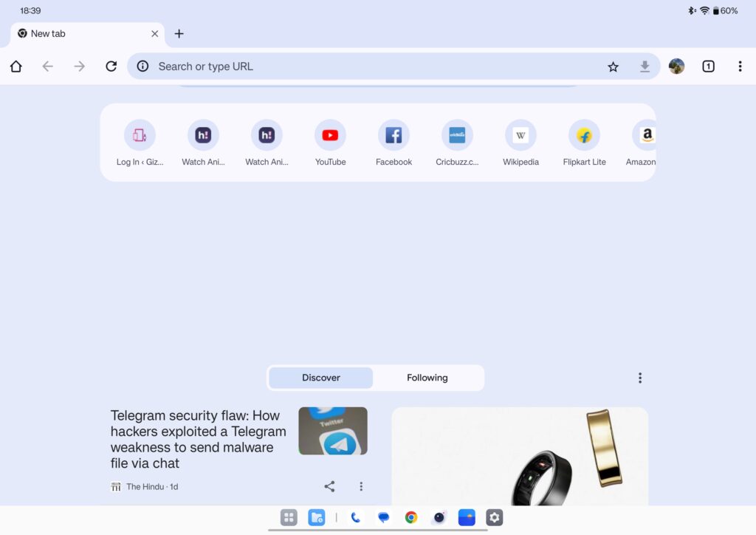
Task: Tap the battery 60% status indicator
Action: tap(725, 10)
